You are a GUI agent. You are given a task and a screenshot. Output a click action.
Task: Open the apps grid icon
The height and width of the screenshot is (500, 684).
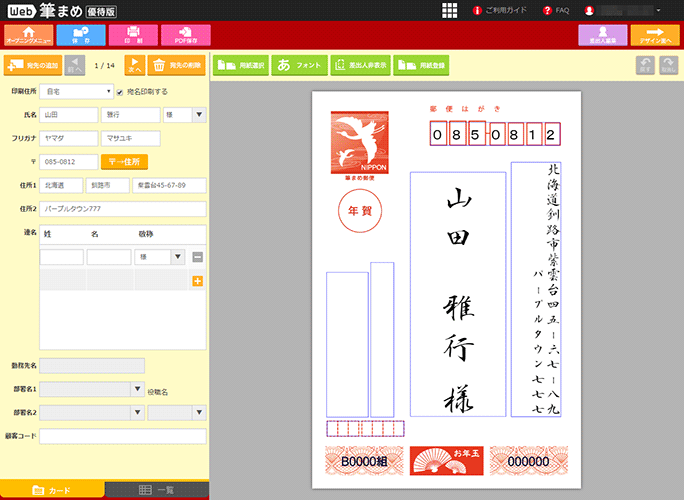449,10
